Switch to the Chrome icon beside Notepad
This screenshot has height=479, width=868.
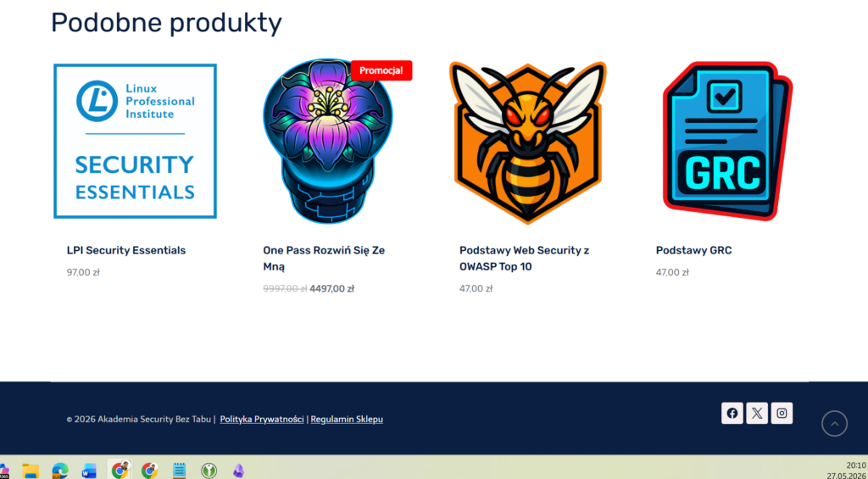[149, 471]
